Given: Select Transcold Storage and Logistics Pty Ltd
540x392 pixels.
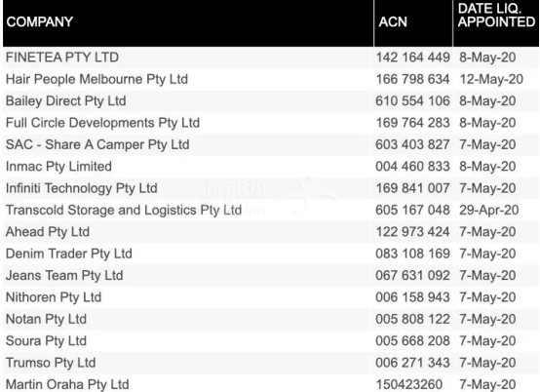Looking at the screenshot, I should coord(124,210).
